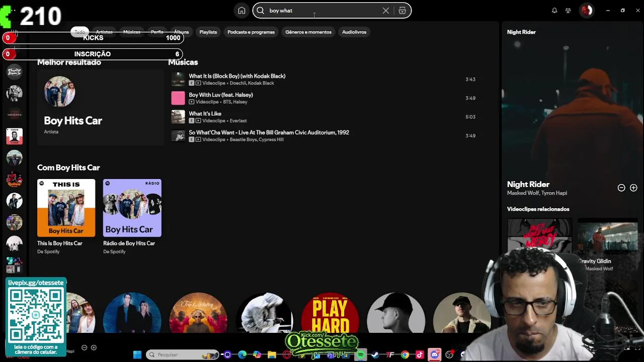Image resolution: width=644 pixels, height=362 pixels.
Task: Open the profile avatar menu
Action: pos(587,10)
